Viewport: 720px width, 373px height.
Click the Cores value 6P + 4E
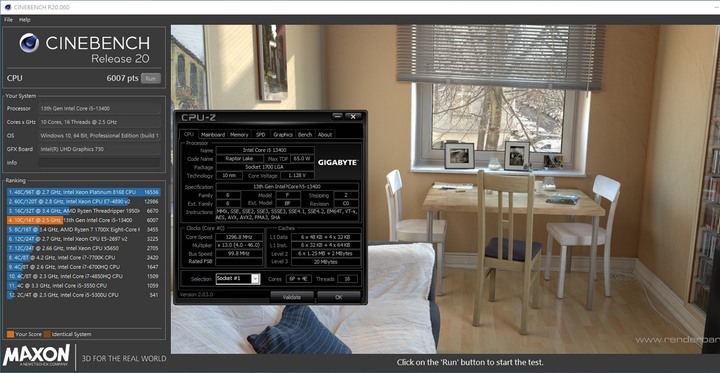click(x=297, y=279)
